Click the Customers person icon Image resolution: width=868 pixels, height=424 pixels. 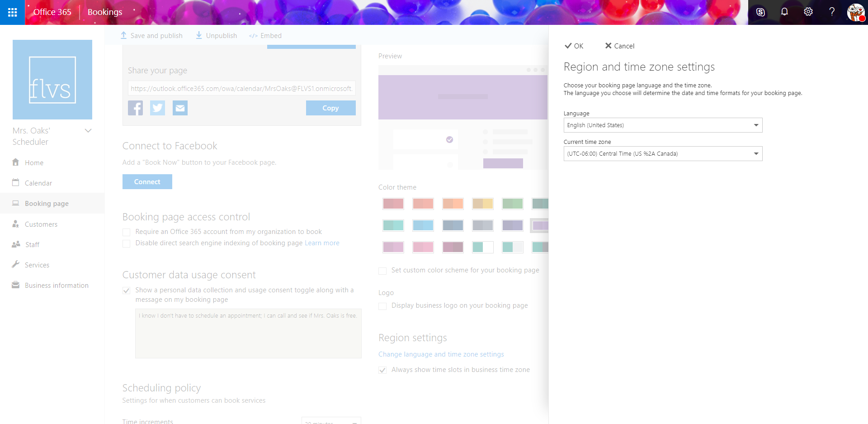15,224
